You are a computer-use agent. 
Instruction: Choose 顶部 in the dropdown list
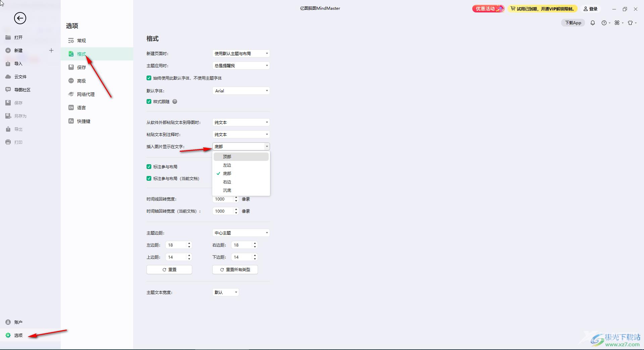(x=241, y=157)
